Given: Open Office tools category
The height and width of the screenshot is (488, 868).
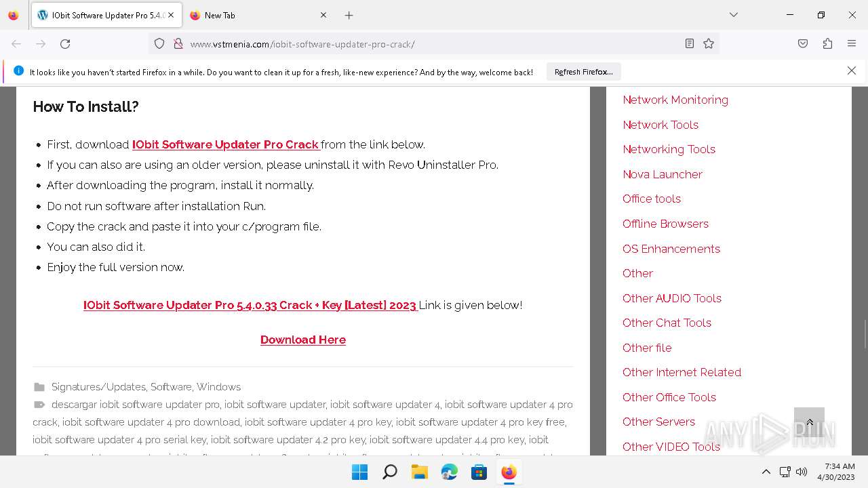Looking at the screenshot, I should click(x=652, y=199).
